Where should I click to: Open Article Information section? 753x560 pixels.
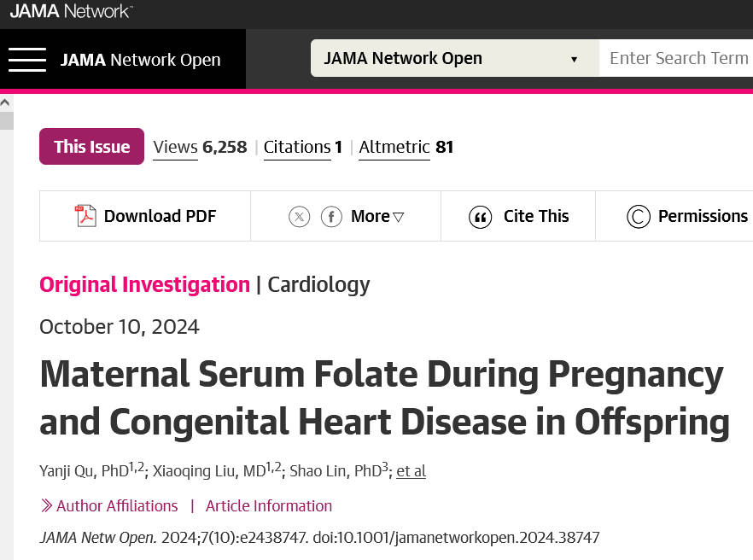click(x=268, y=505)
